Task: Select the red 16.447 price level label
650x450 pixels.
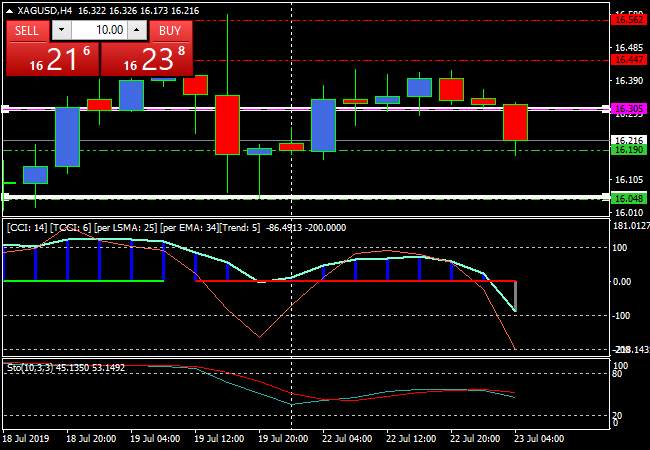Action: tap(629, 61)
